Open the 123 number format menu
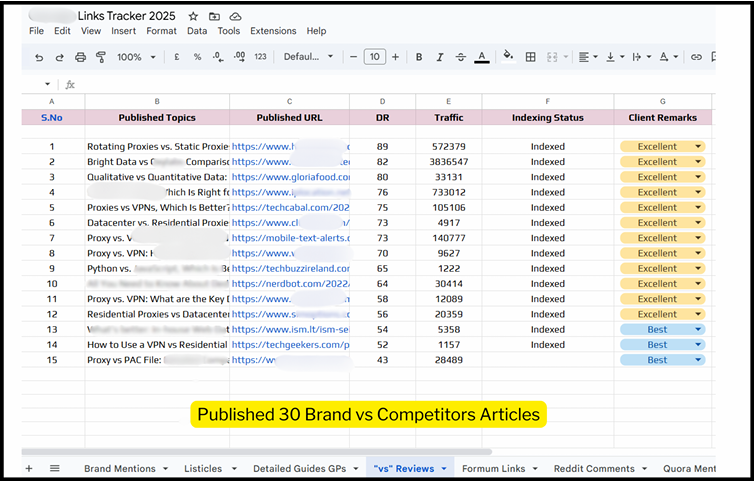Viewport: 754px width, 481px height. [260, 57]
